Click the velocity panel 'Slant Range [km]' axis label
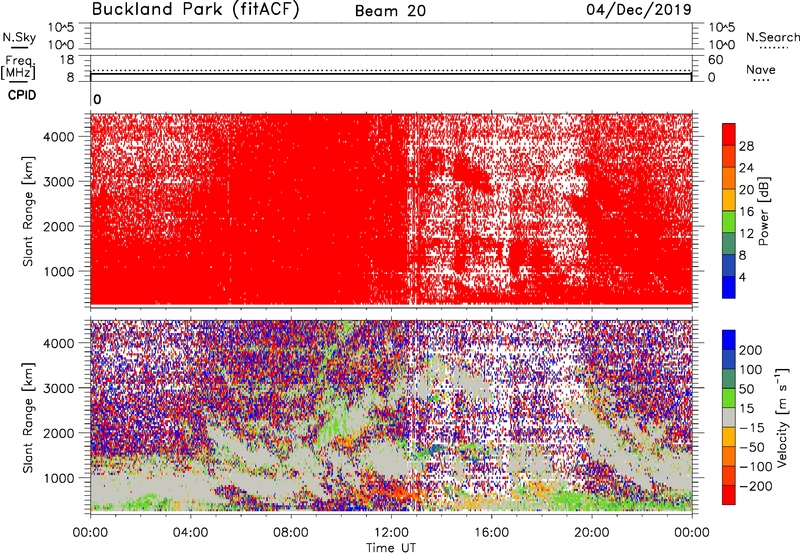Viewport: 800px width, 554px height. pyautogui.click(x=28, y=417)
